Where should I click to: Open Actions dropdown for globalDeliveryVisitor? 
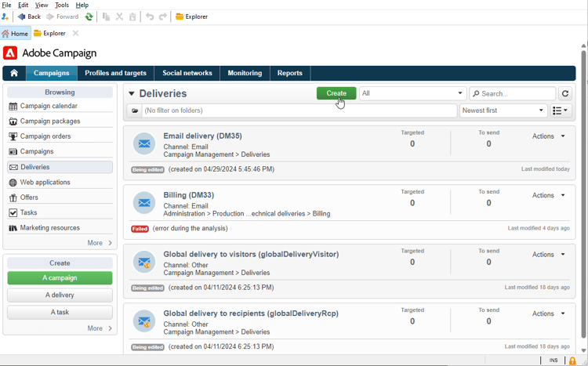pos(549,255)
